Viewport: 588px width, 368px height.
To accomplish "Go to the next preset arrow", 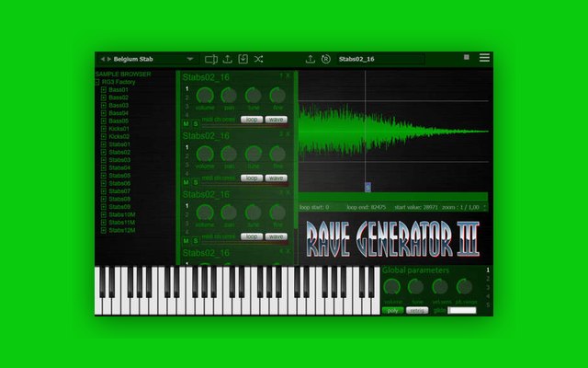I will coord(109,59).
